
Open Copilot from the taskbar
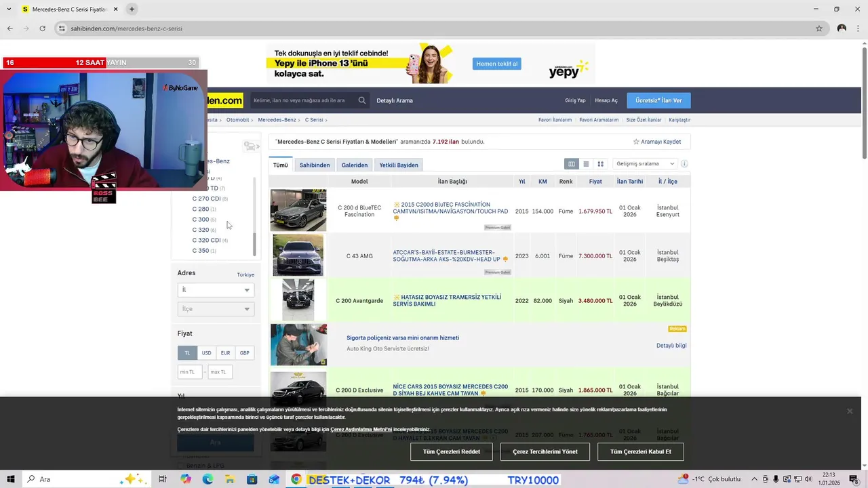(x=186, y=479)
